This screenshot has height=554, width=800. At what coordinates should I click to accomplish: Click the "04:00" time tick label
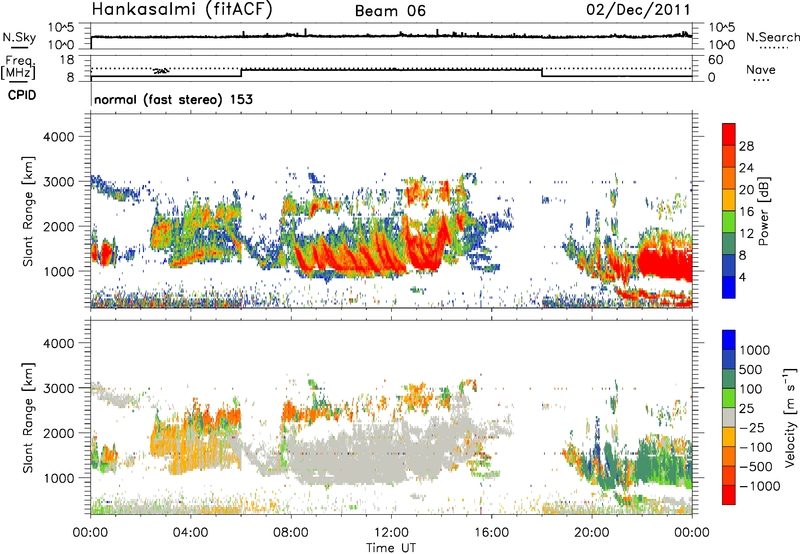pos(190,533)
